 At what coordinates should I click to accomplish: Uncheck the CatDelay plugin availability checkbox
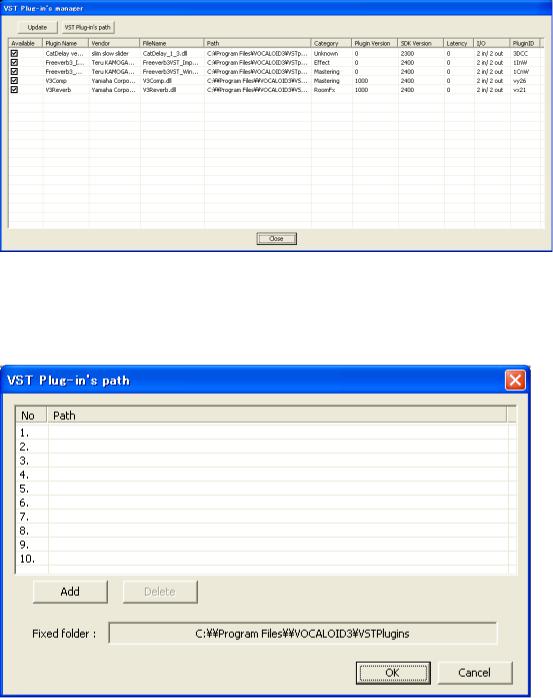coord(14,53)
